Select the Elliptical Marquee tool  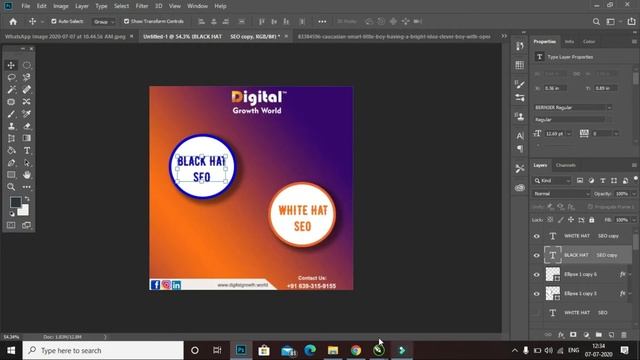27,65
